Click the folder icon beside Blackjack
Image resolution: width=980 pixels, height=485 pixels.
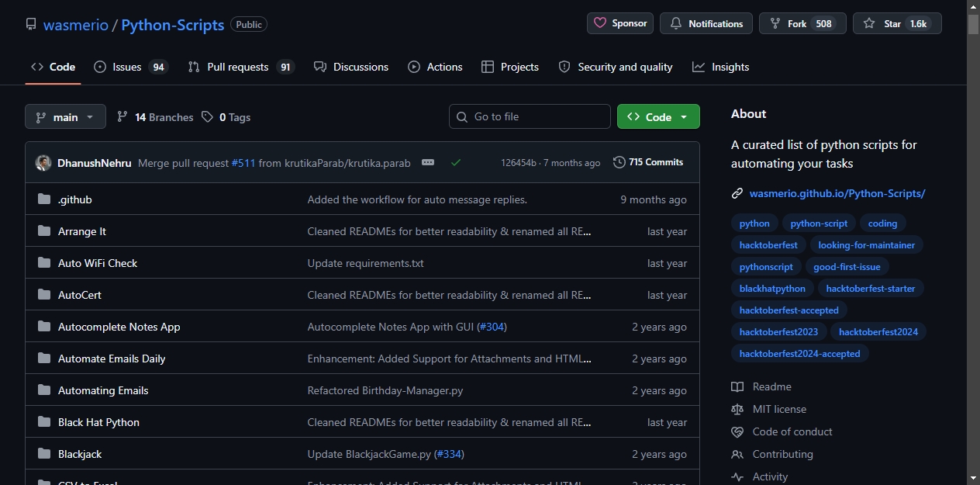(44, 454)
